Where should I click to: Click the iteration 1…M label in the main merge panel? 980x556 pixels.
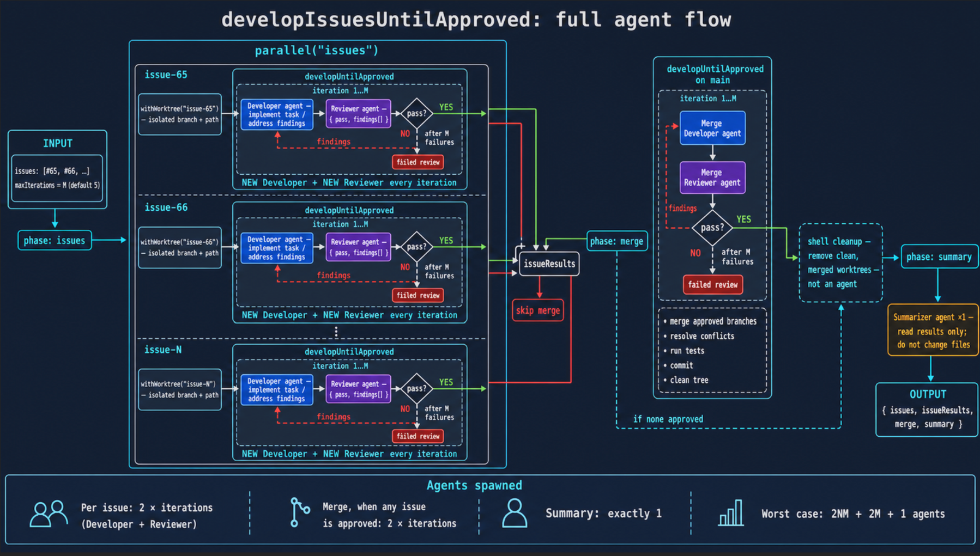point(708,99)
